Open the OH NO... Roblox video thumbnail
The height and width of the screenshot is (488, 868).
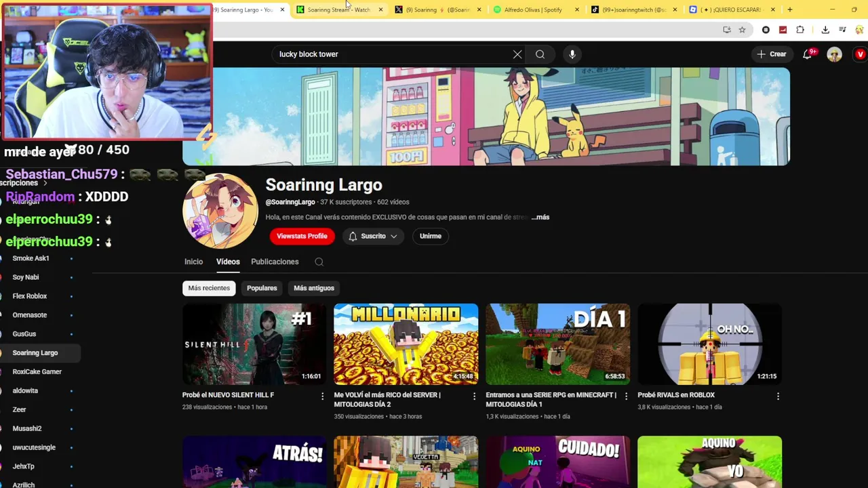click(x=709, y=344)
